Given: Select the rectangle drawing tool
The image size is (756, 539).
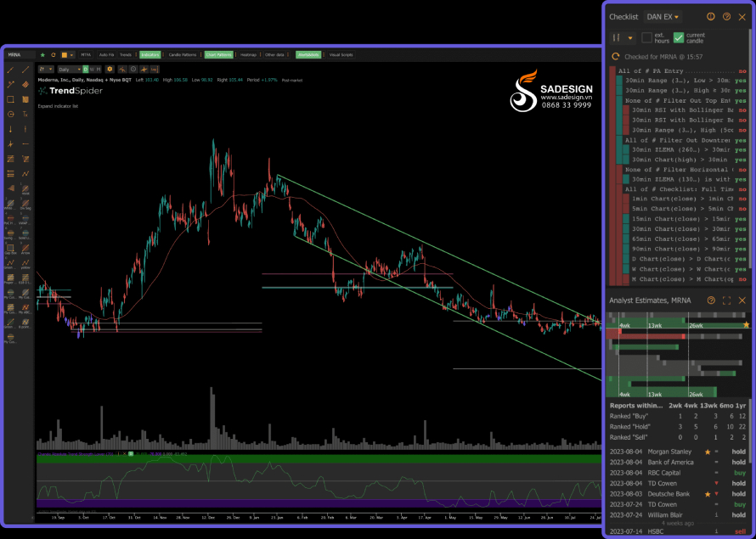Looking at the screenshot, I should click(10, 99).
